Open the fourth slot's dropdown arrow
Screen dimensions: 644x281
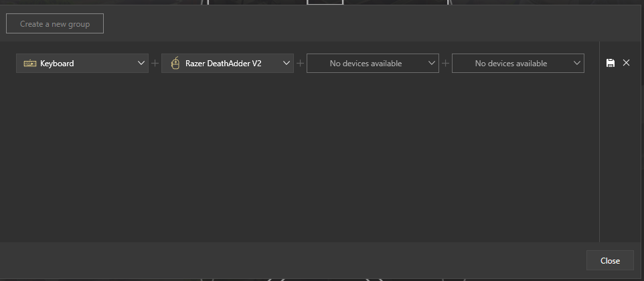point(577,64)
